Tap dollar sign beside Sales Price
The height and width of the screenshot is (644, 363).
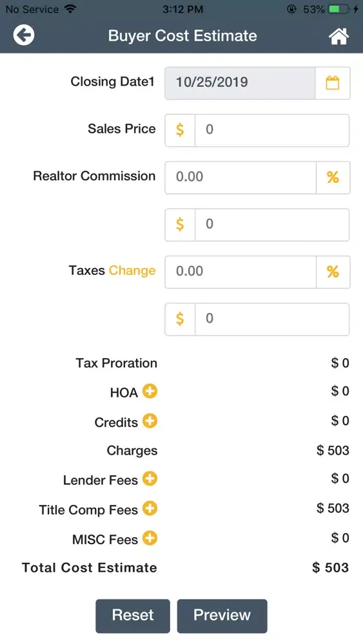pyautogui.click(x=180, y=130)
